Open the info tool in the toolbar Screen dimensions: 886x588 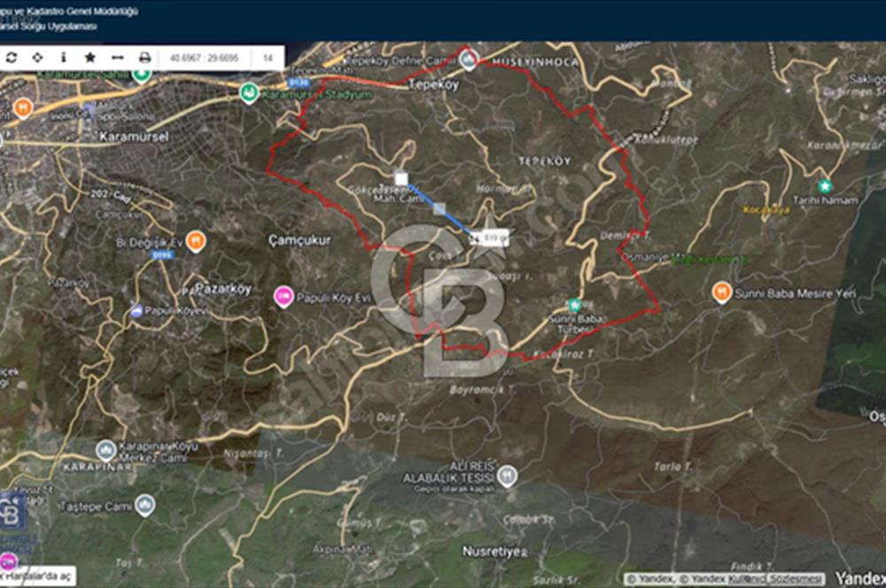pos(63,58)
